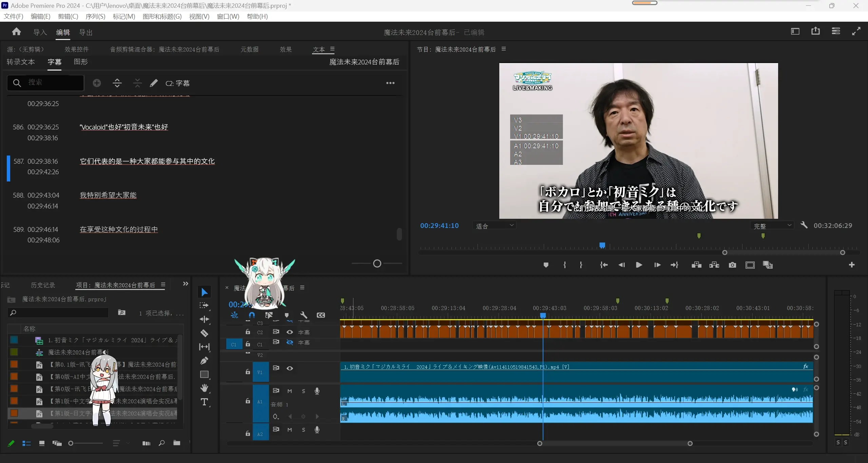Toggle snap in timeline magnet icon
This screenshot has width=868, height=463.
click(251, 315)
